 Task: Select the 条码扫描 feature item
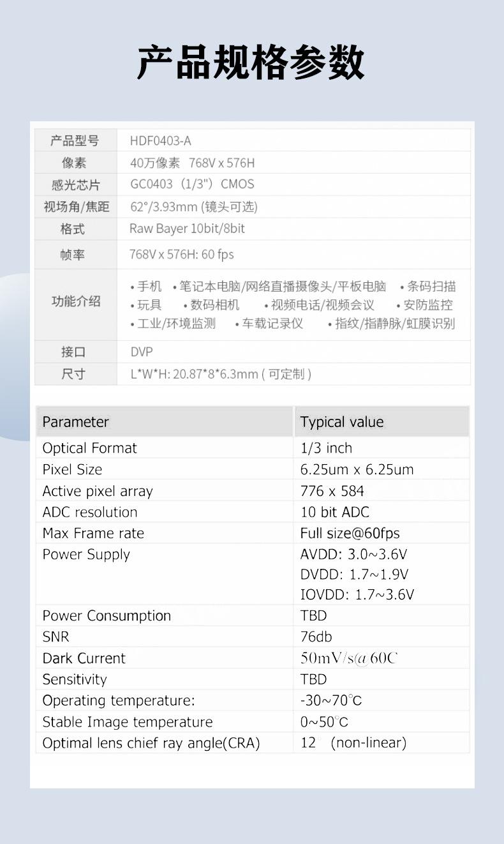point(428,287)
